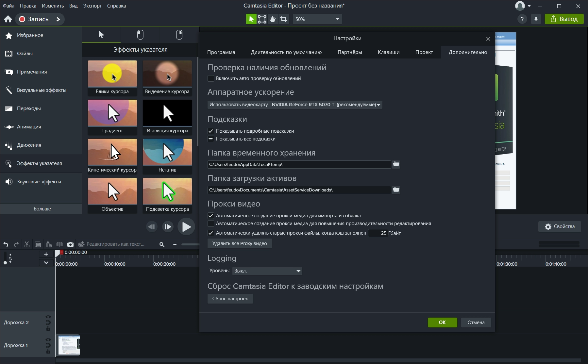Browse for temporary storage folder
588x364 pixels.
tap(396, 164)
